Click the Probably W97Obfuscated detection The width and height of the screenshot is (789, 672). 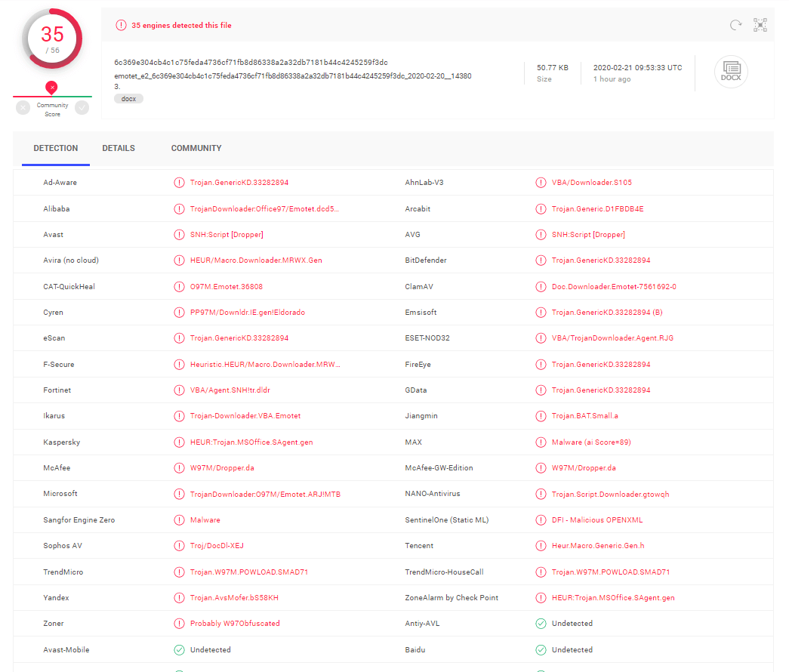click(235, 624)
